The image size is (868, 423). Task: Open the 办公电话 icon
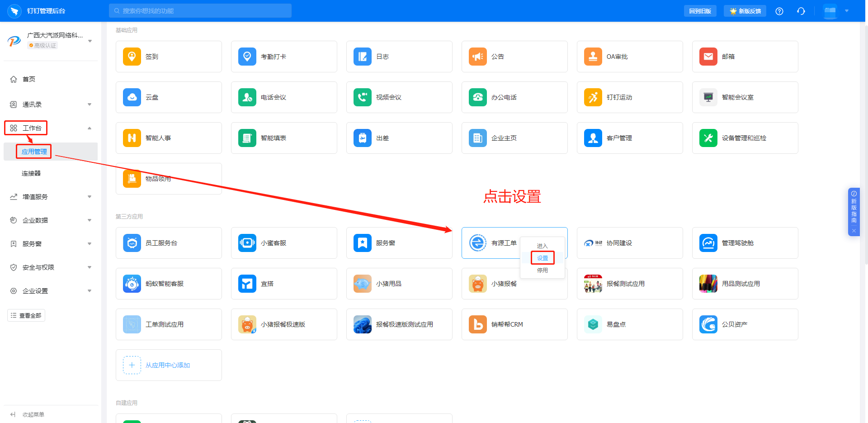[478, 97]
